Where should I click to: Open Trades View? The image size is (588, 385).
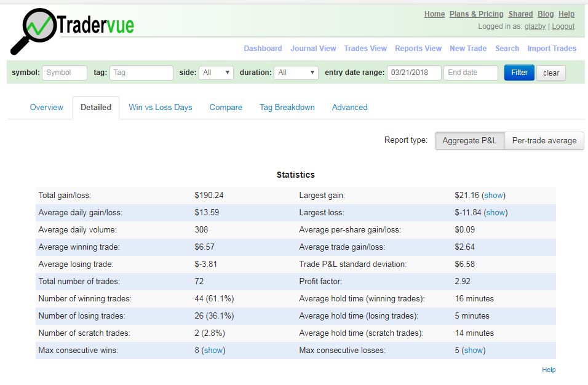(x=365, y=49)
